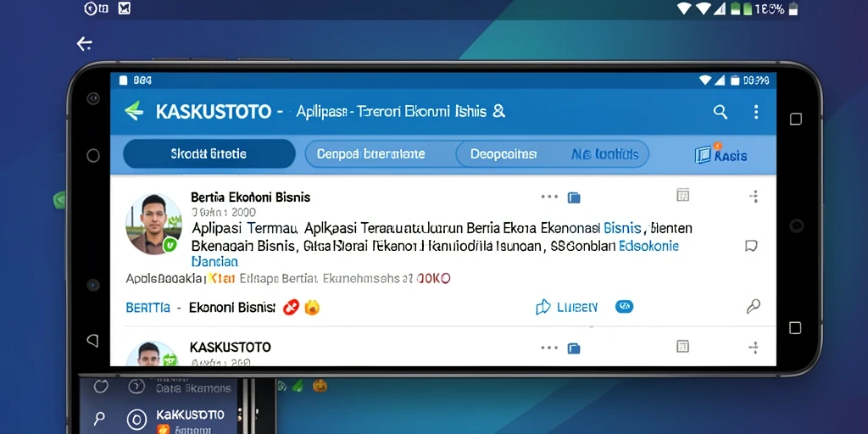Tap blue folder icon on Bertia Ekonomi post
868x434 pixels.
pos(574,197)
